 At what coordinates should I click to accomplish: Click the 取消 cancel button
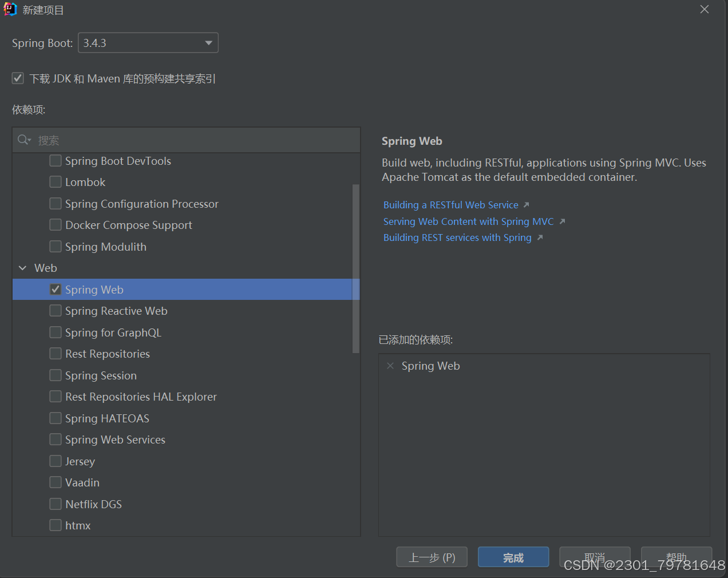coord(595,557)
